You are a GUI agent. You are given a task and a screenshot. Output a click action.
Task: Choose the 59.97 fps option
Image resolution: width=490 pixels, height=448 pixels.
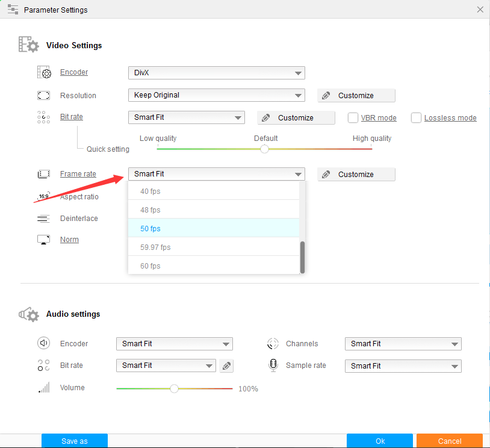click(214, 247)
